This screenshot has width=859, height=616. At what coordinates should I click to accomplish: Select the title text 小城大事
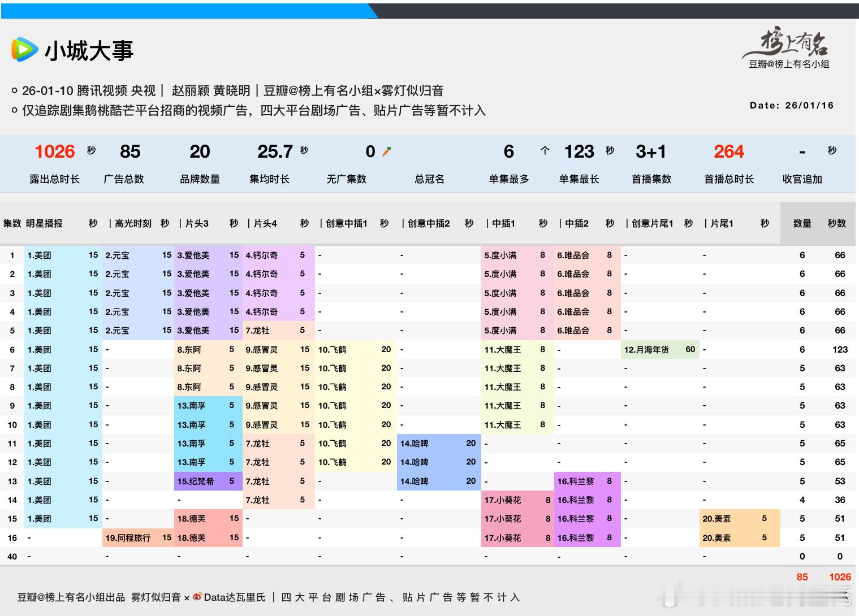tap(89, 51)
